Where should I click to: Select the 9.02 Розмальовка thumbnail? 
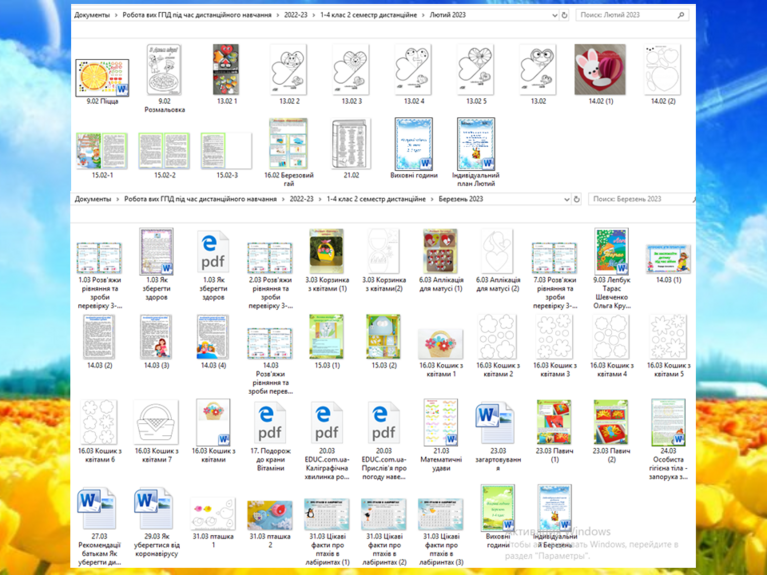164,69
